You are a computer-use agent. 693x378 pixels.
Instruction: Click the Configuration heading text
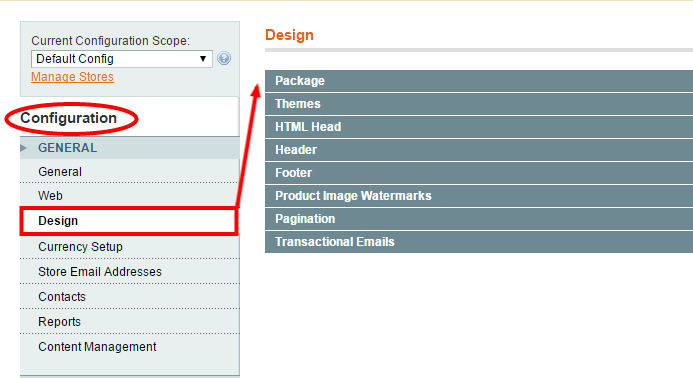(x=69, y=118)
